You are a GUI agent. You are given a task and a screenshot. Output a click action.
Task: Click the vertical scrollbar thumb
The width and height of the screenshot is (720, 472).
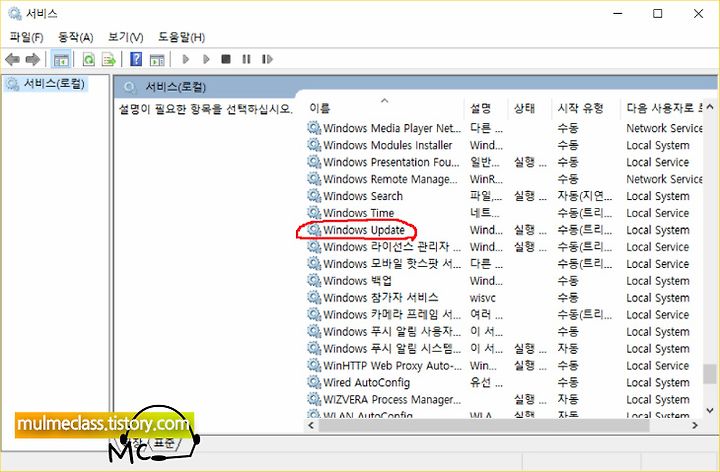pyautogui.click(x=710, y=374)
